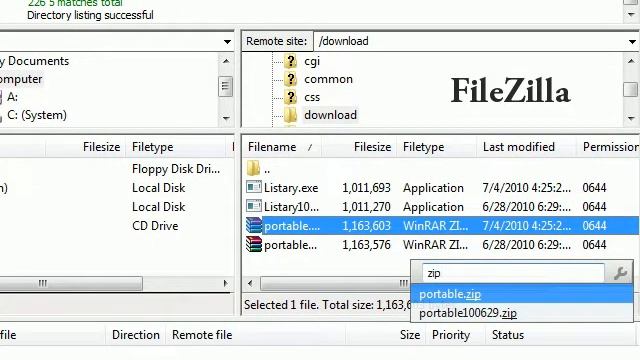Sort remote files by Filetype column
Image resolution: width=640 pixels, height=360 pixels.
436,147
